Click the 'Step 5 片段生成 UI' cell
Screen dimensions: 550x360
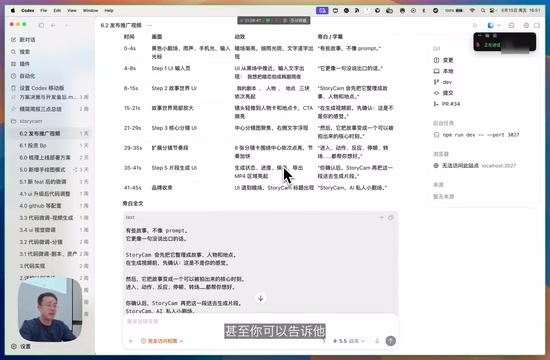(x=174, y=168)
